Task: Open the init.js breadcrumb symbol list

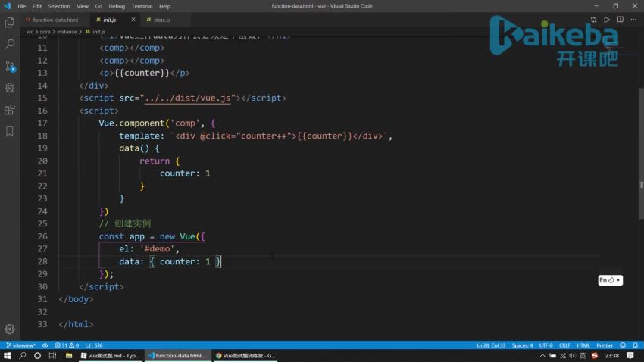Action: tap(95, 32)
